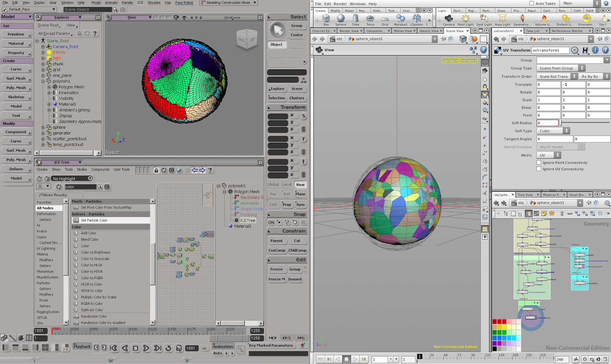Viewport: 611px width, 364px height.
Task: Switch to Render View tab
Action: [349, 31]
